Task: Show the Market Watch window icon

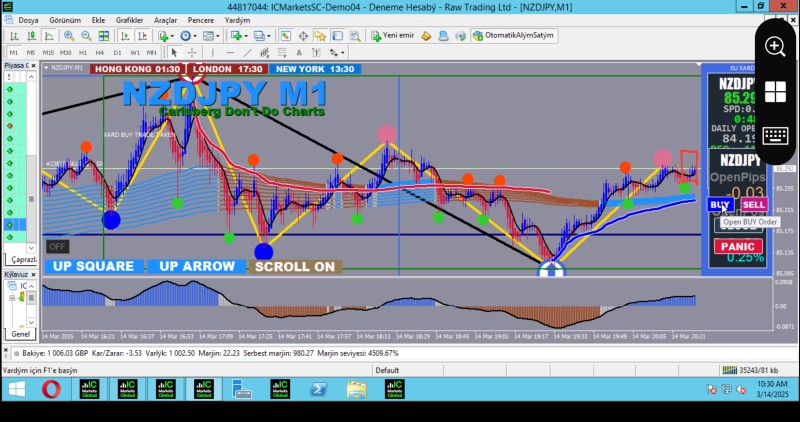Action: [x=286, y=36]
